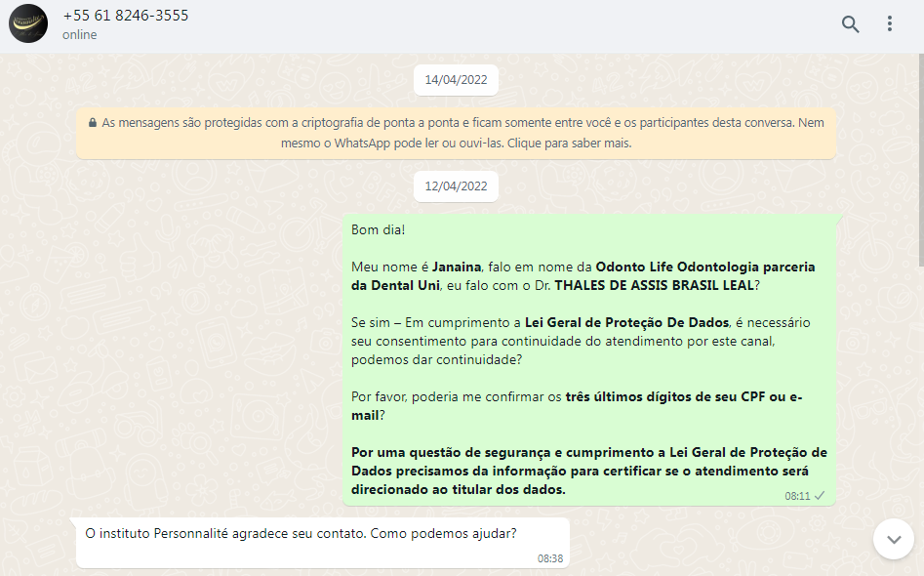924x576 pixels.
Task: Click the lock icon in encryption notice
Action: (93, 123)
